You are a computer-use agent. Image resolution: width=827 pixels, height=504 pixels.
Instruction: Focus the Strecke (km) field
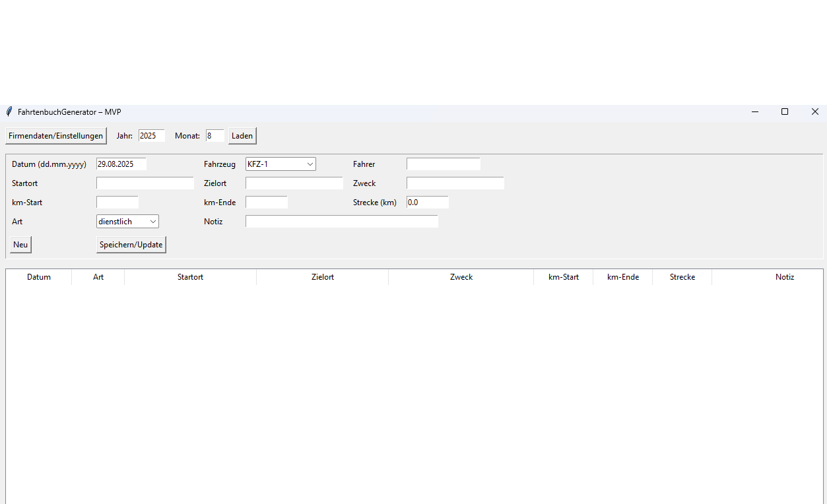pyautogui.click(x=427, y=203)
